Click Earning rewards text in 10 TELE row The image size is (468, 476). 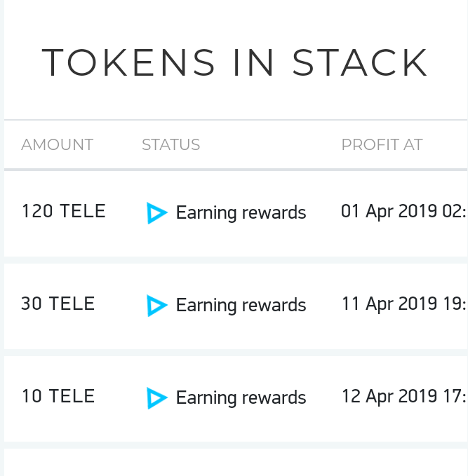241,397
